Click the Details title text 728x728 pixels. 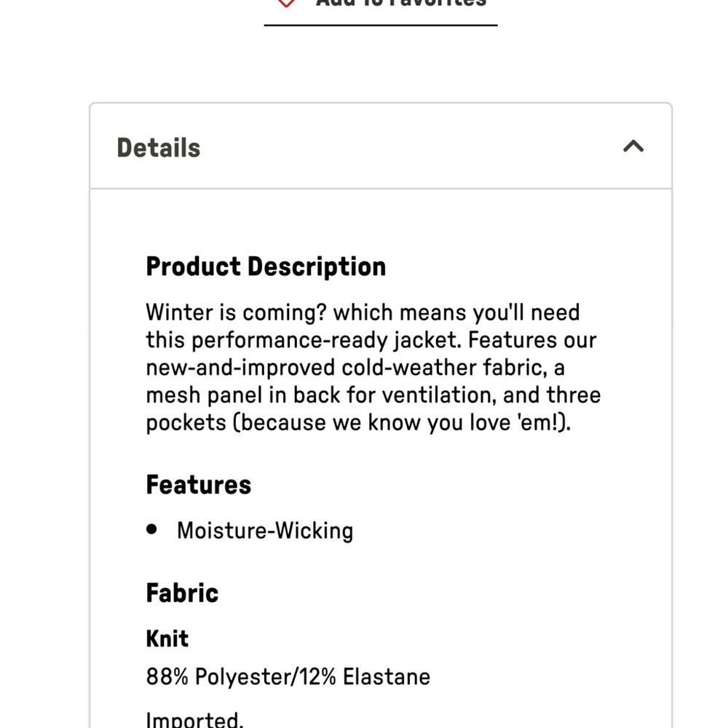(158, 148)
